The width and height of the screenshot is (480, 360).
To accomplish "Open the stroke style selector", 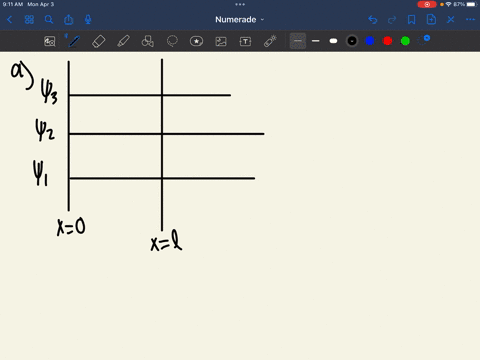I will pos(298,41).
